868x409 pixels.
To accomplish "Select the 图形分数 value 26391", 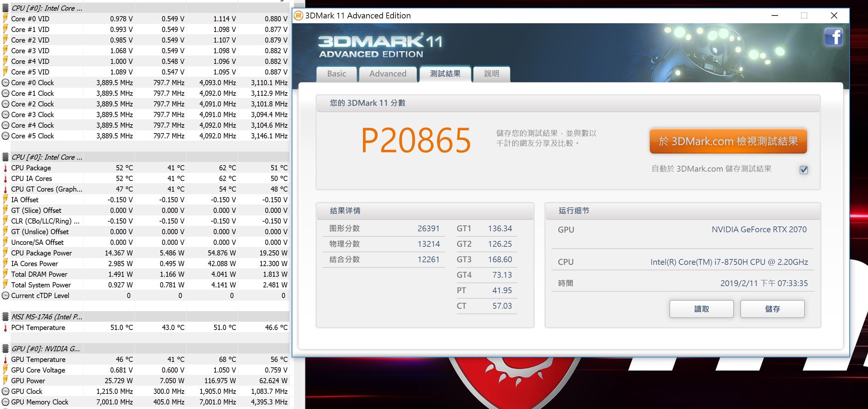I will (428, 229).
